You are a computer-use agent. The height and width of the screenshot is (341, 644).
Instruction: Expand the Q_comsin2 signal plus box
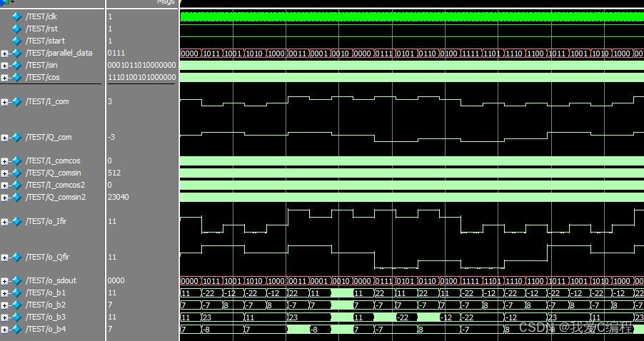[4, 198]
